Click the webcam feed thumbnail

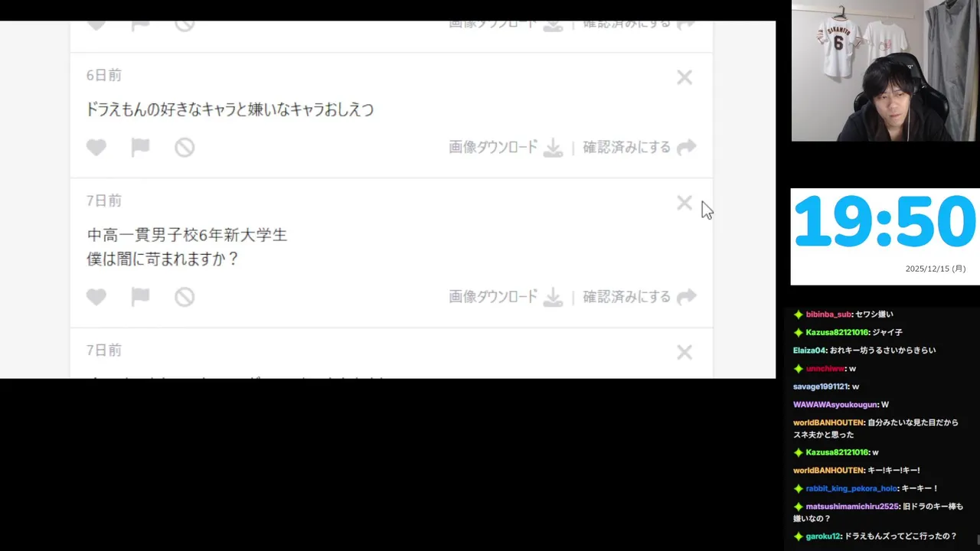(x=885, y=70)
